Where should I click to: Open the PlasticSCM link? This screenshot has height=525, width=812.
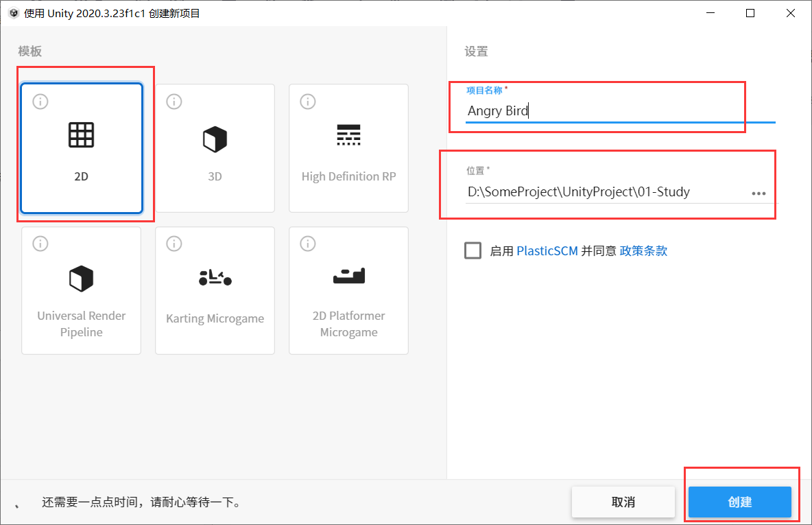tap(547, 251)
